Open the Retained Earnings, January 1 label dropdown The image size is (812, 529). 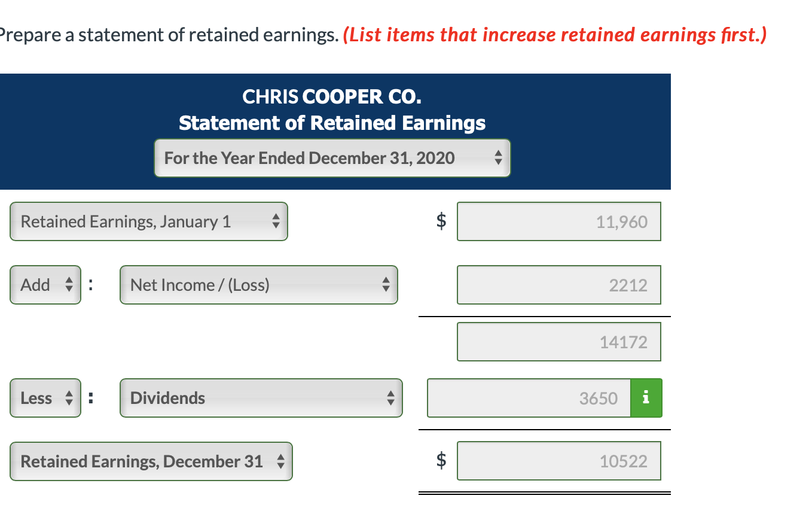(148, 221)
